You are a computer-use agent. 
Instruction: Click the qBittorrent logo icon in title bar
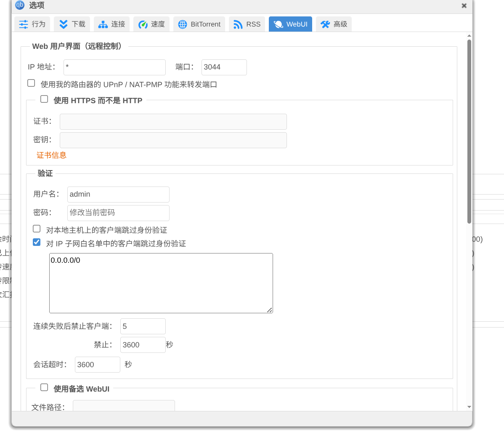pyautogui.click(x=20, y=5)
